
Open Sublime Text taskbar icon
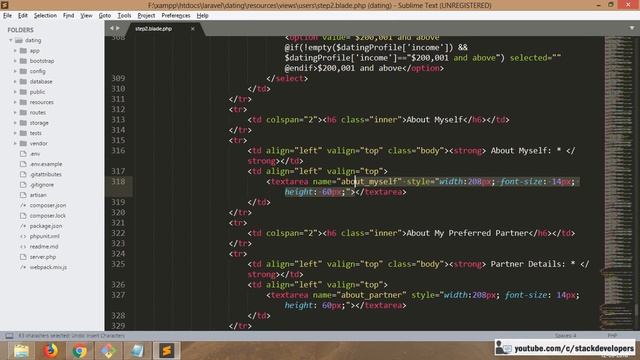[167, 351]
